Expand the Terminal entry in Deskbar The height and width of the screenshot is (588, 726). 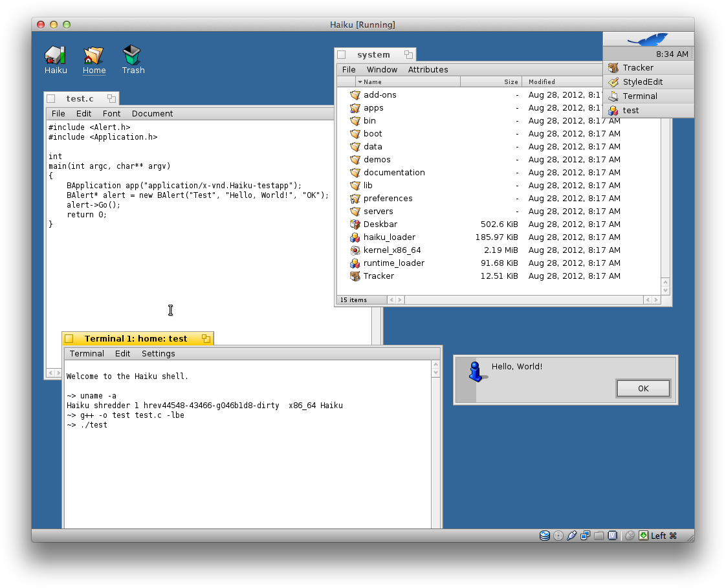[639, 96]
